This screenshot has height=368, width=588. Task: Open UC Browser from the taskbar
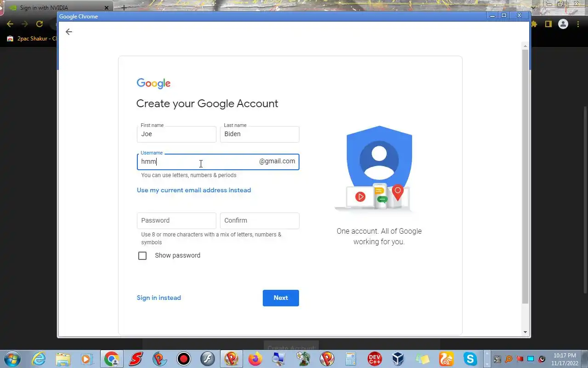(446, 359)
